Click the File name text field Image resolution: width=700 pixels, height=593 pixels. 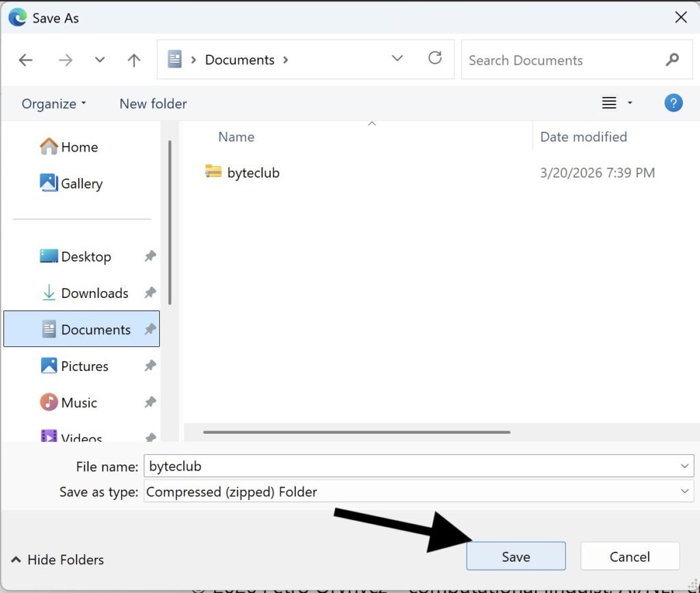[x=410, y=467]
